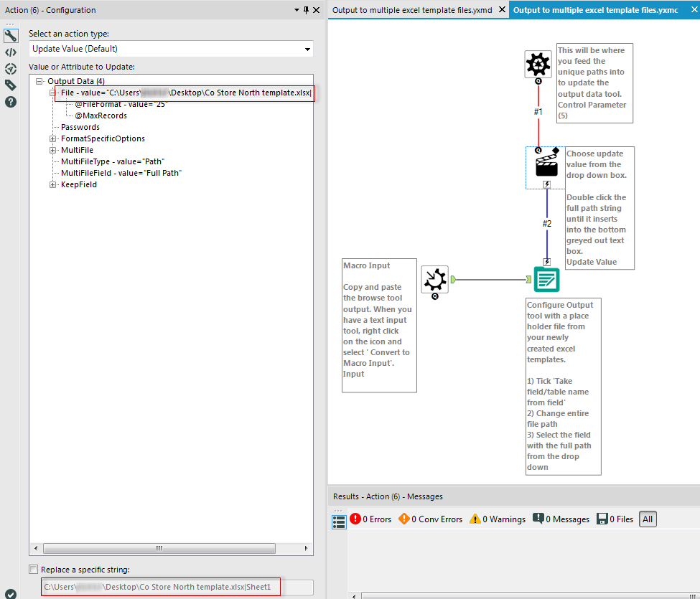Viewport: 700px width, 599px height.
Task: Select the Control Parameter annotation box
Action: (594, 83)
